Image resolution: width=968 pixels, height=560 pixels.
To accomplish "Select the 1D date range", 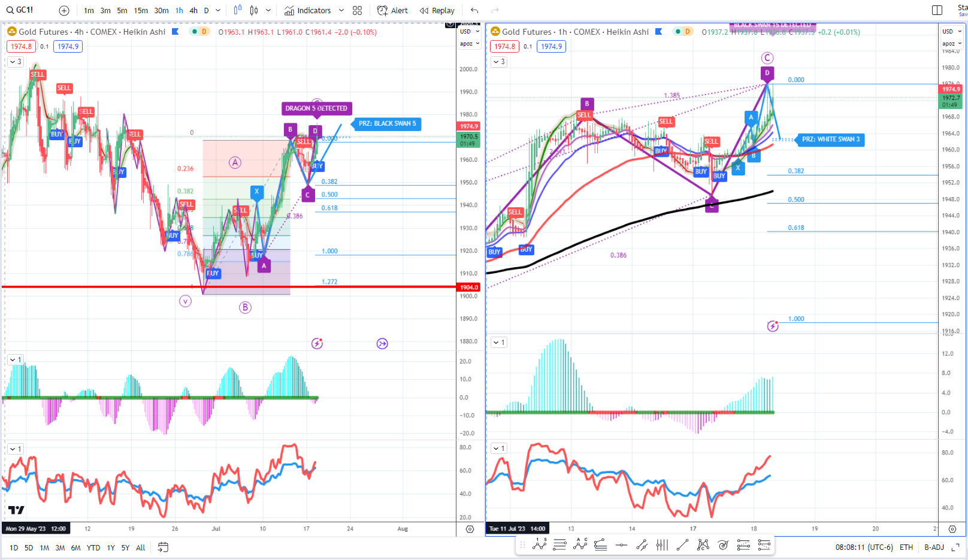I will tap(14, 547).
